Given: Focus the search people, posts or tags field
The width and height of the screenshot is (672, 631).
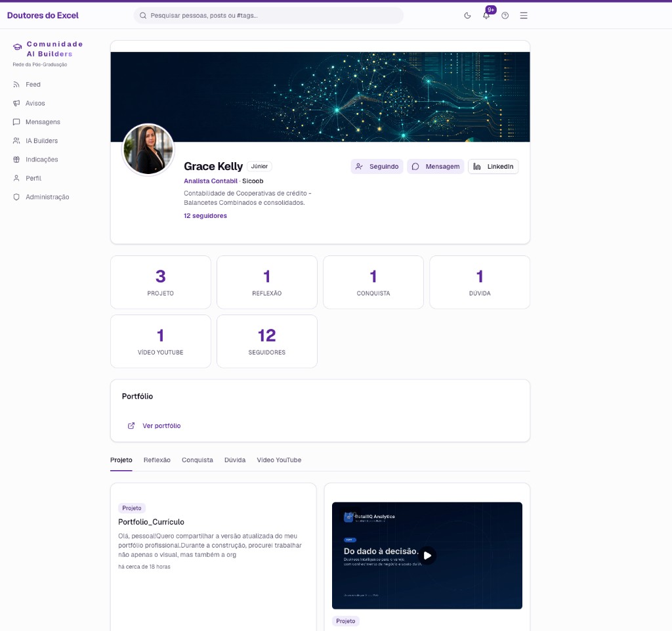Looking at the screenshot, I should tap(268, 16).
